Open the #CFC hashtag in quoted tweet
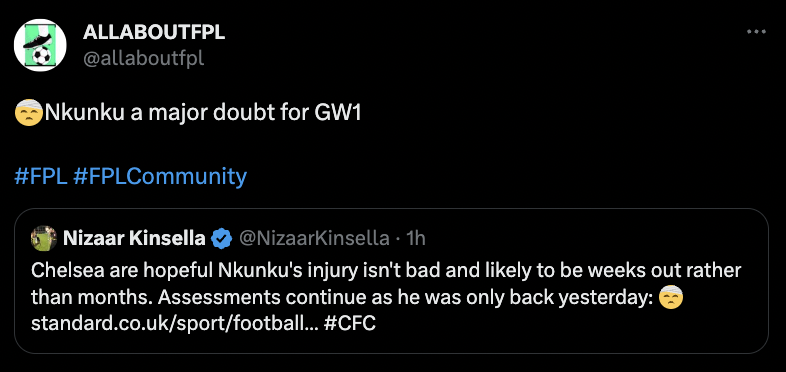Screen dimensions: 786x372 [x=349, y=323]
